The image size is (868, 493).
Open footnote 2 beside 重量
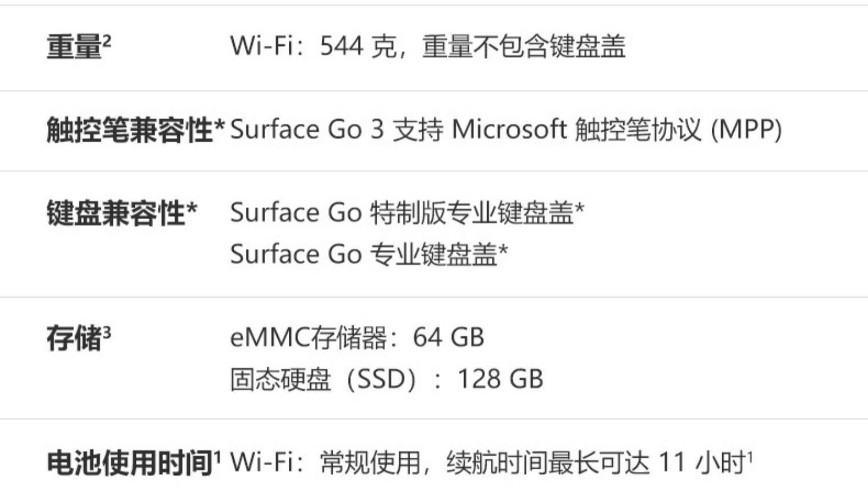(x=107, y=41)
